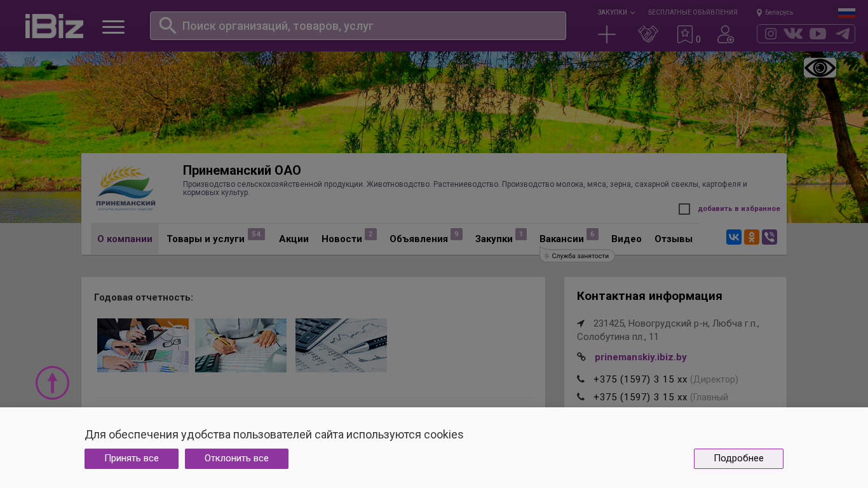Screen dimensions: 868x488
Task: Click phone icon next to Главный number
Action: [x=581, y=397]
